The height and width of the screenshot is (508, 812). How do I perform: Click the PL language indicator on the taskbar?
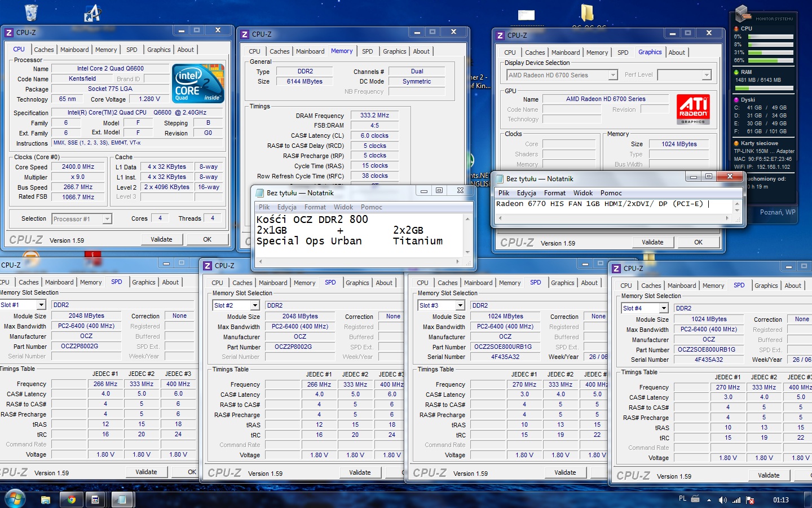coord(683,499)
